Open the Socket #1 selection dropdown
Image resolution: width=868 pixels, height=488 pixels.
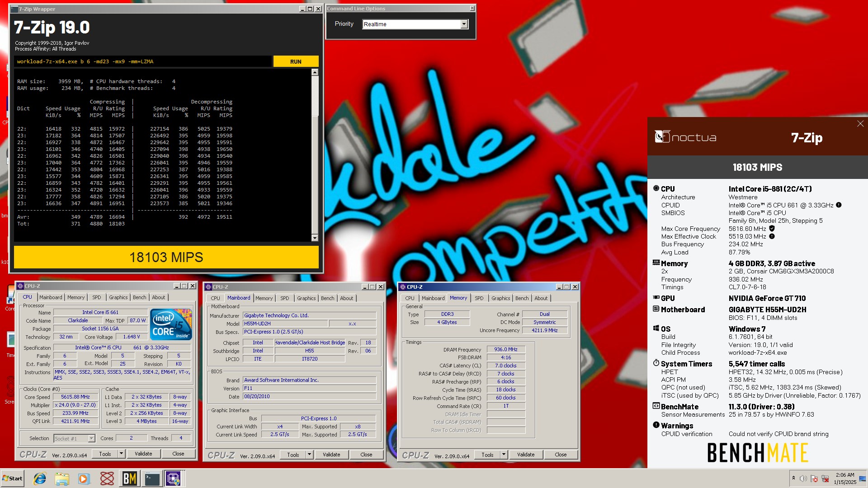coord(91,439)
